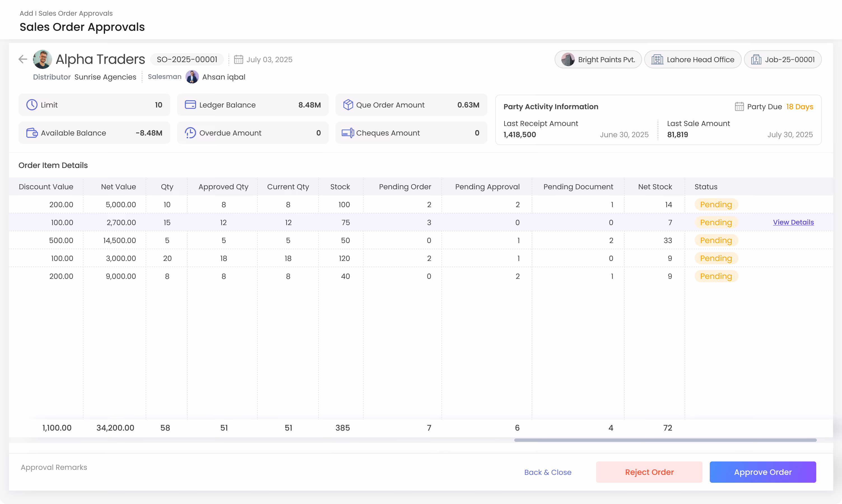842x504 pixels.
Task: Open the Bright Paints Pvt. chip
Action: 598,59
